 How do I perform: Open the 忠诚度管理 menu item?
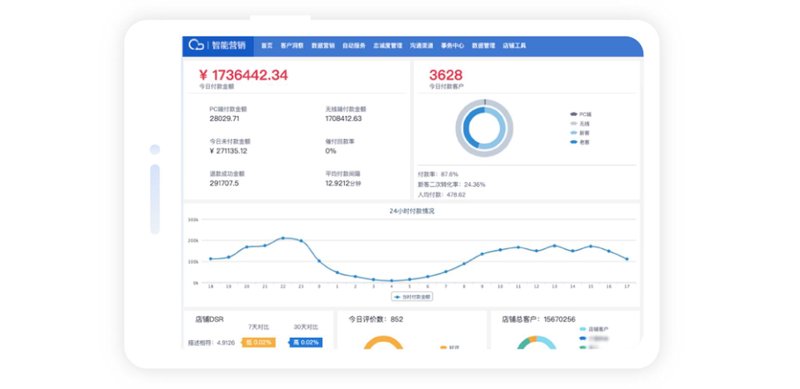388,45
